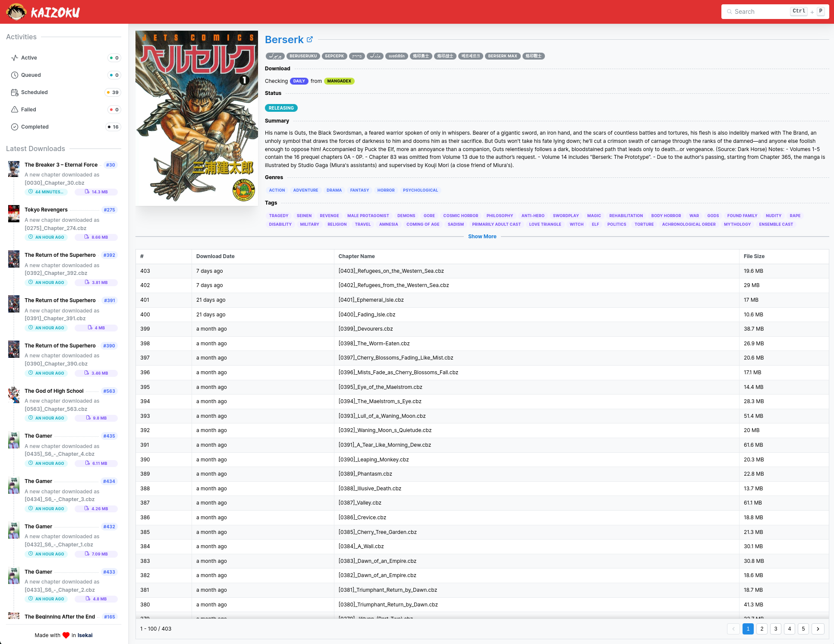Click the Queued clock icon

[x=15, y=75]
